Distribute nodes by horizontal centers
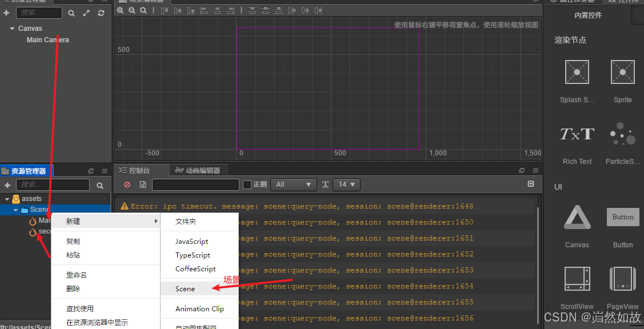The height and width of the screenshot is (329, 644). pos(305,10)
